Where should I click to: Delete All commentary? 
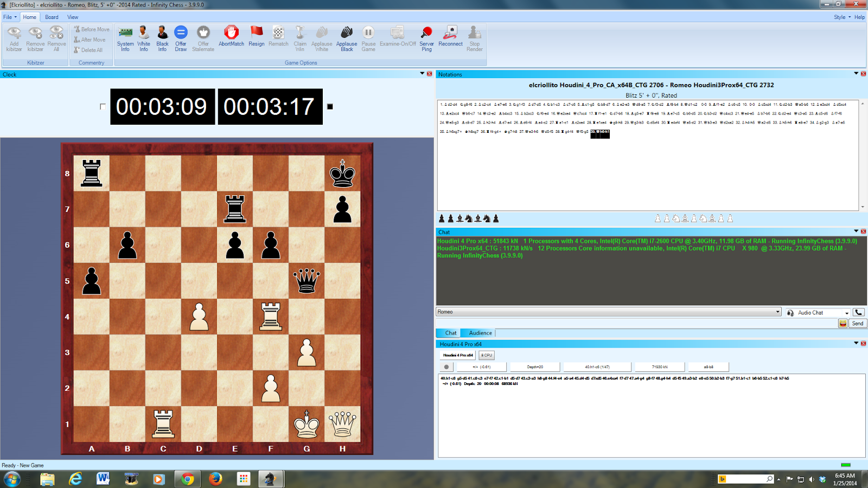(88, 50)
